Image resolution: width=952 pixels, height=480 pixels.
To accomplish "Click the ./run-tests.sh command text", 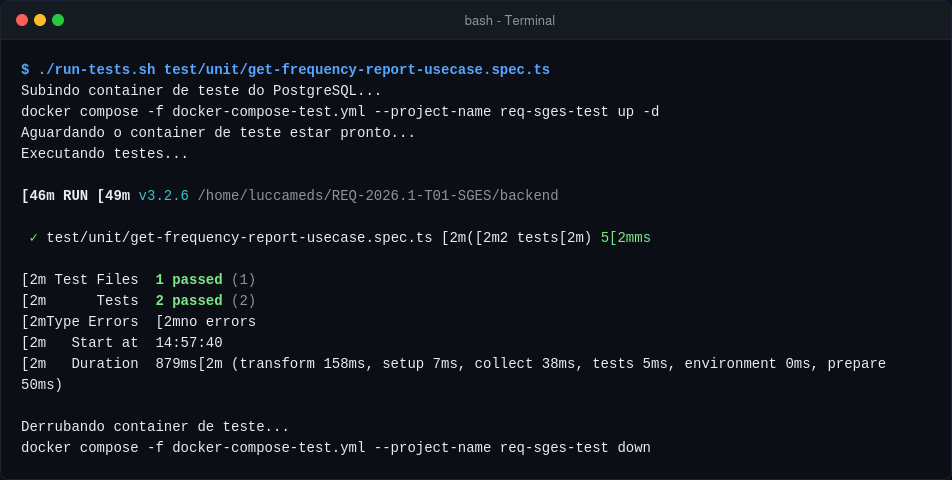I will point(97,70).
